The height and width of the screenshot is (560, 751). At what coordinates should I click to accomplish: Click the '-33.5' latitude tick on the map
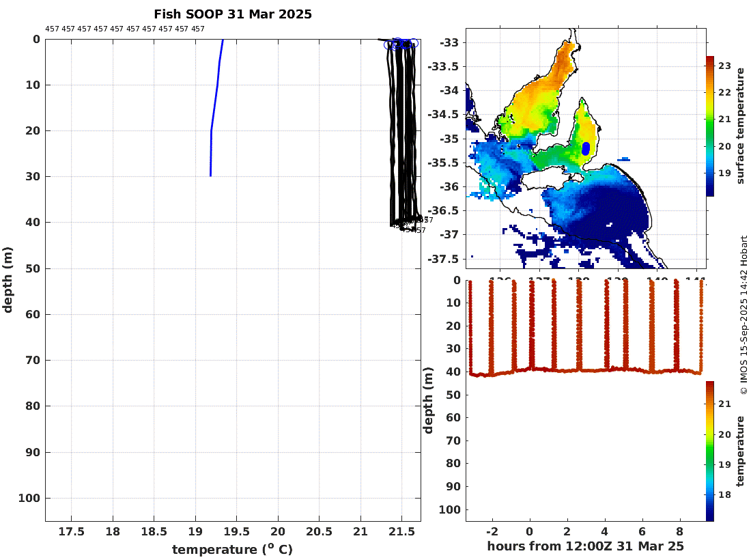[x=443, y=67]
